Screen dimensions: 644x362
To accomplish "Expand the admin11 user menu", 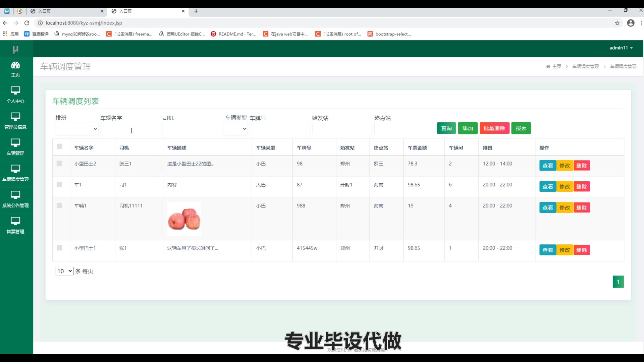I will coord(621,48).
